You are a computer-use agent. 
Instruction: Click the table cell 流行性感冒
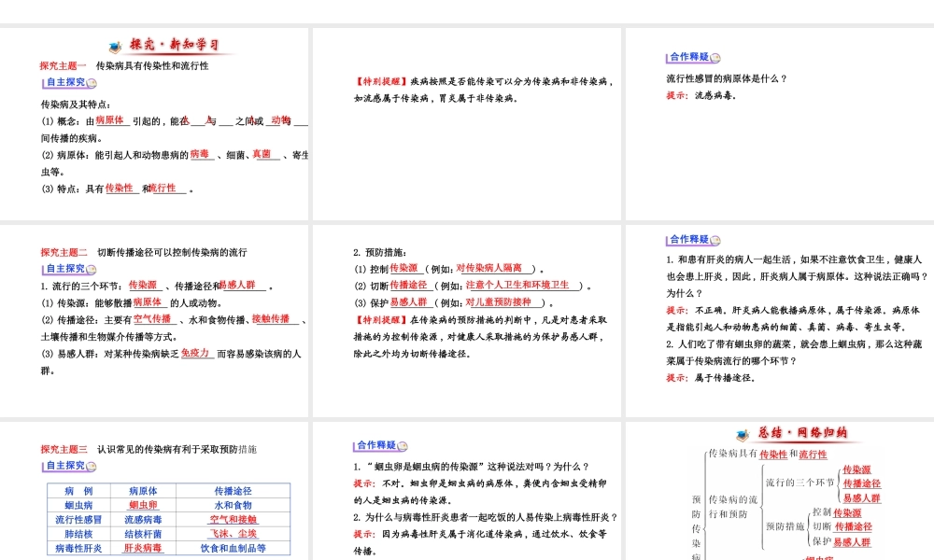click(x=78, y=520)
